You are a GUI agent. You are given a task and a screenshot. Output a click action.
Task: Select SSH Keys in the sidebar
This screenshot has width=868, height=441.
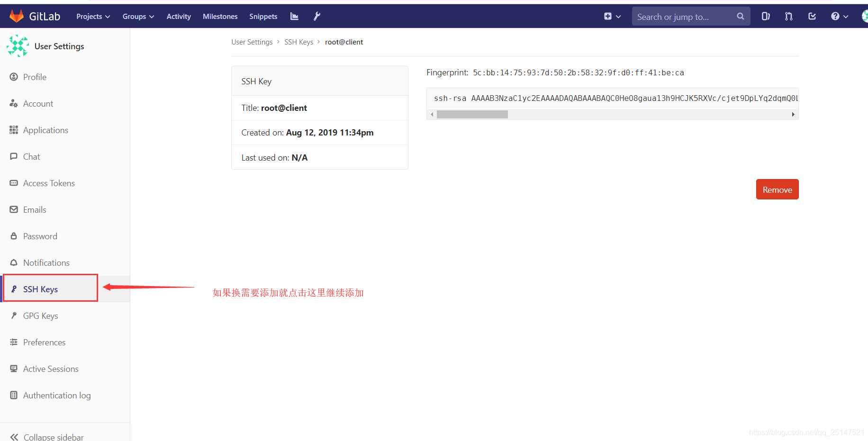click(x=65, y=289)
